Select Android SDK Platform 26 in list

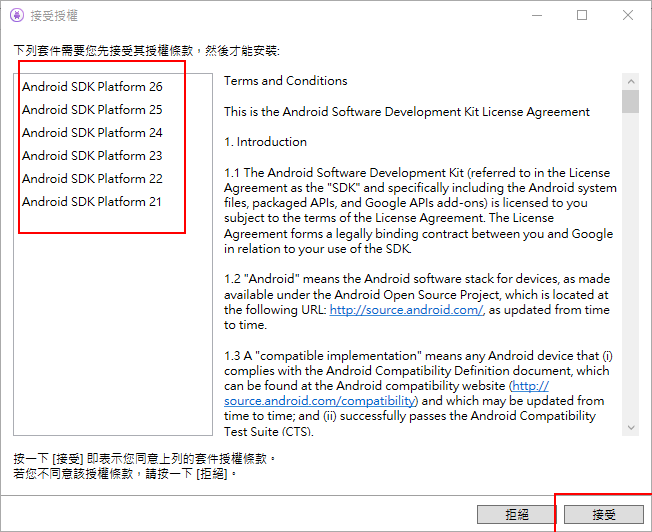point(92,87)
